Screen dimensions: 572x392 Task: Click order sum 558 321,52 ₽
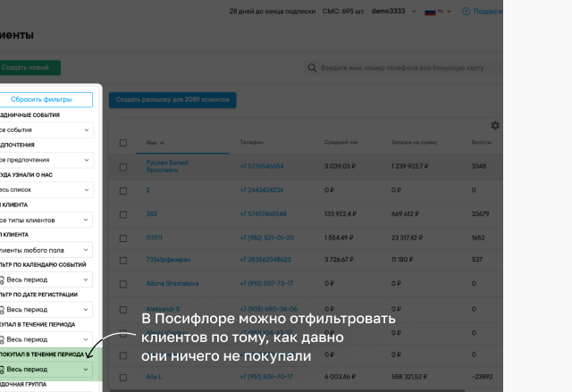pyautogui.click(x=409, y=377)
